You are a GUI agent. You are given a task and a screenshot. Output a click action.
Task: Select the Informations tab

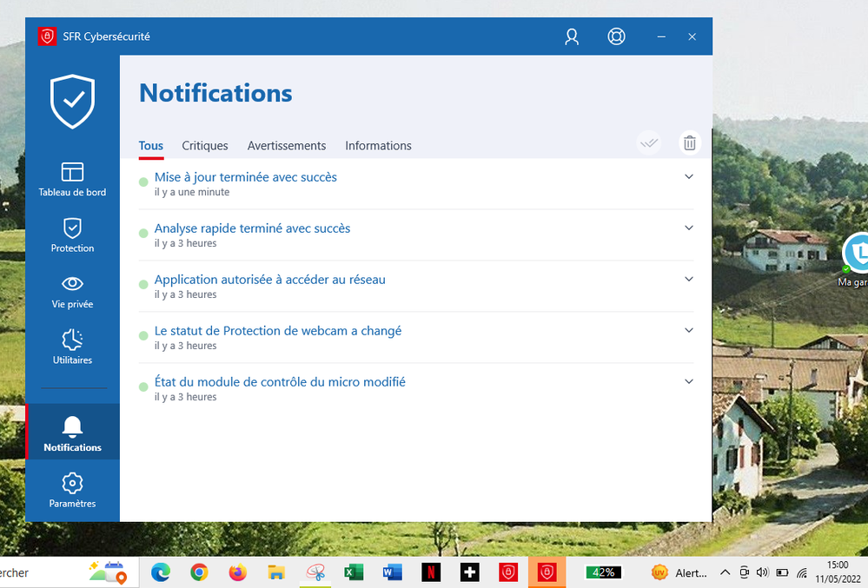tap(378, 146)
